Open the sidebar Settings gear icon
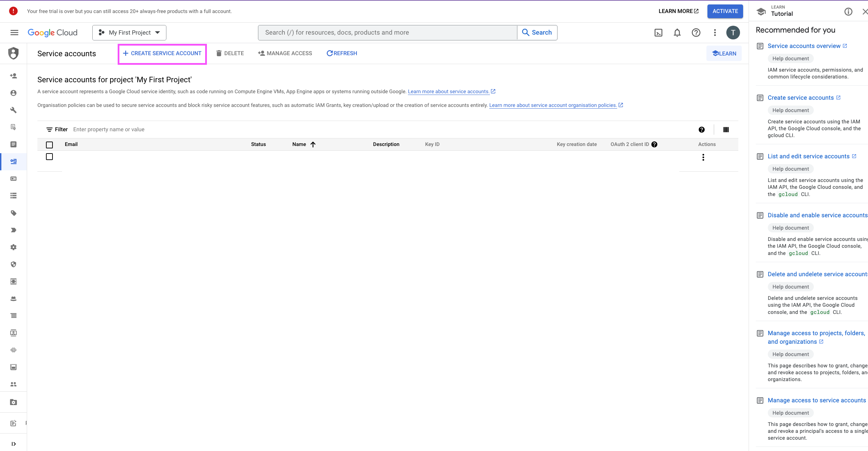The width and height of the screenshot is (868, 451). point(13,247)
